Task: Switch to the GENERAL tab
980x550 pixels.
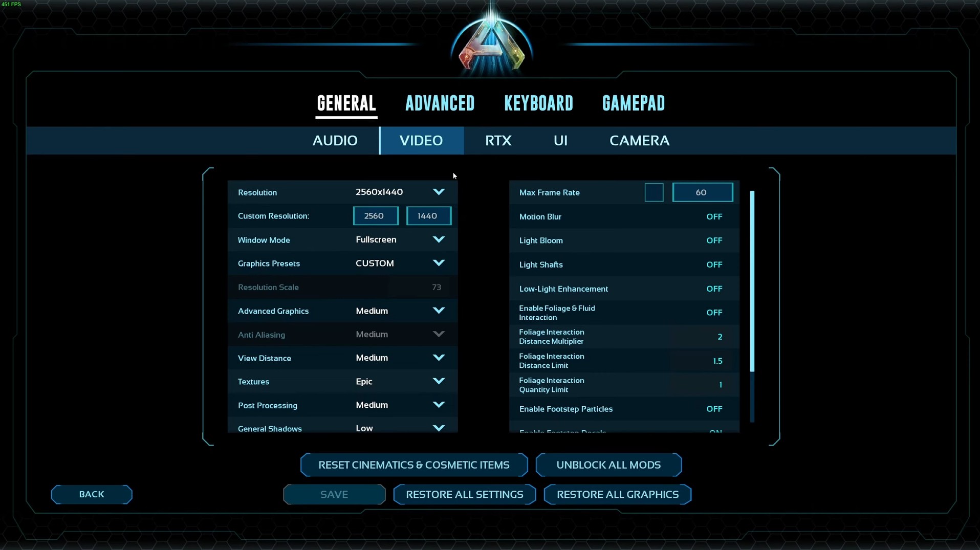Action: click(346, 103)
